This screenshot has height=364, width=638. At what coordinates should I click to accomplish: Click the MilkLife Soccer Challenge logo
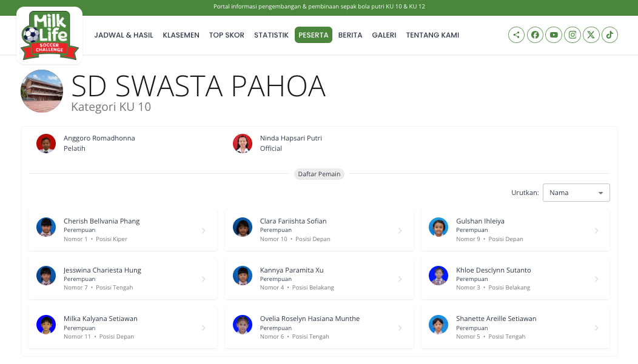49,36
